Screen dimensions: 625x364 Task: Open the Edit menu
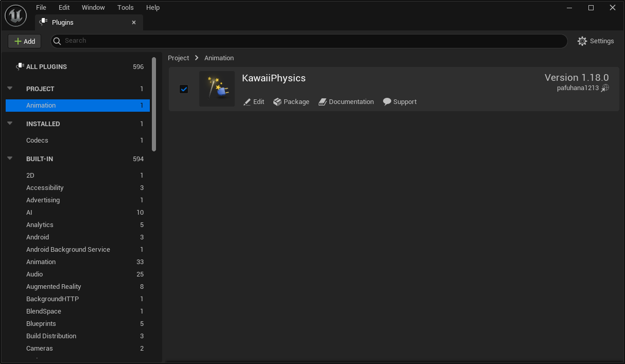[x=64, y=8]
